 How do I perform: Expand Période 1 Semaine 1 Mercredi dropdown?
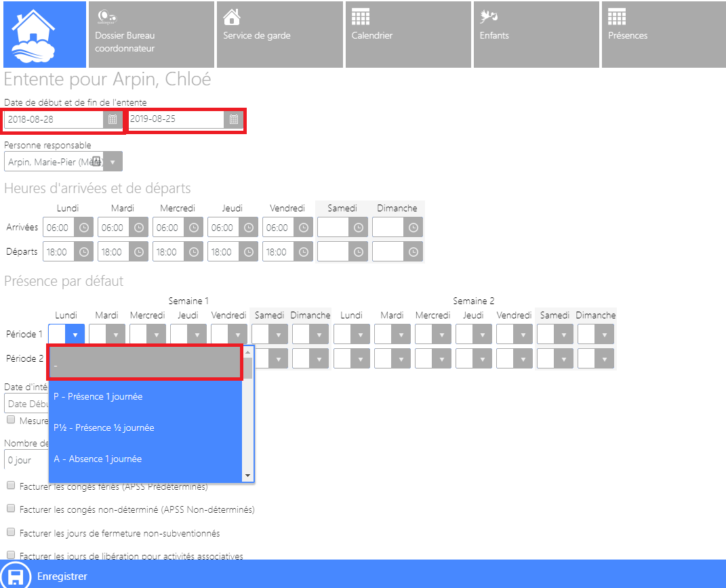click(157, 335)
